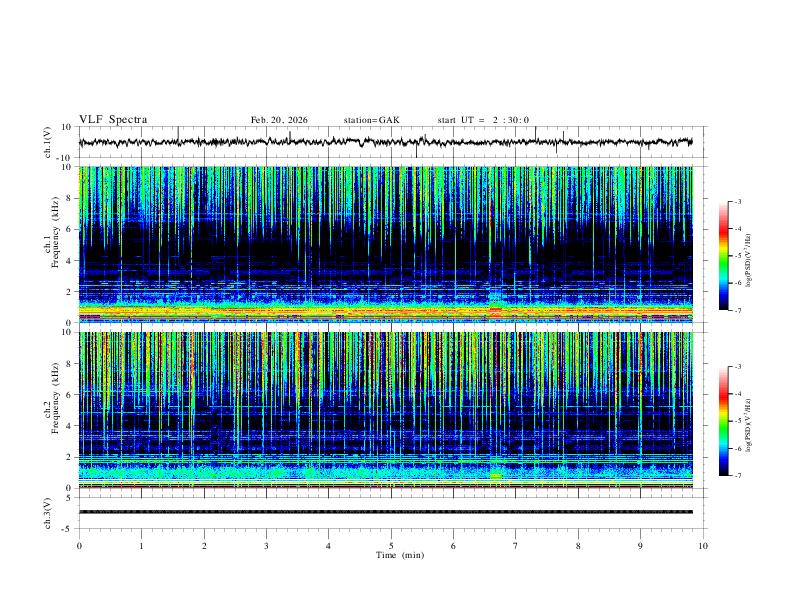Viewport: 792px width, 612px height.
Task: Click the "ch.1(V)" waveform axis label
Action: coord(48,142)
